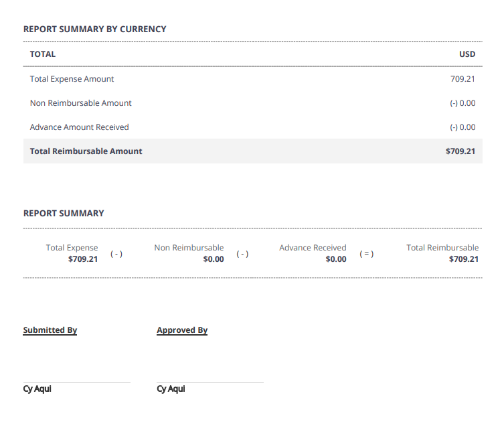Select the $709.21 under Total Reimbursable
Screen dimensions: 504x434
pos(464,259)
